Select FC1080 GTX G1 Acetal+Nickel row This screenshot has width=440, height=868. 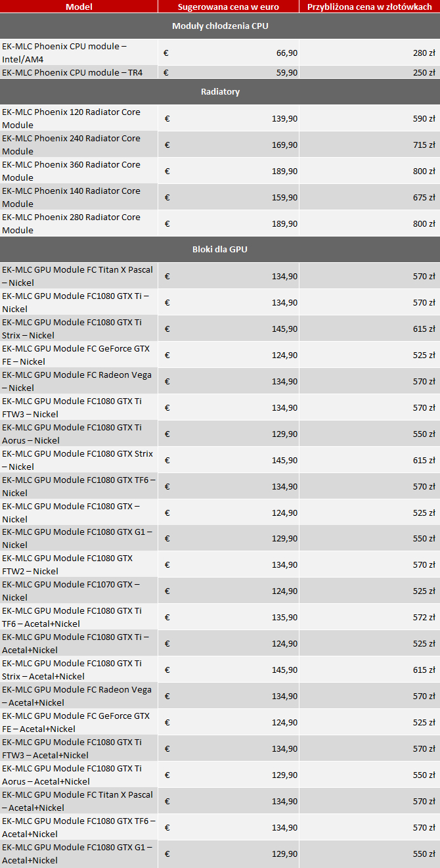220,854
